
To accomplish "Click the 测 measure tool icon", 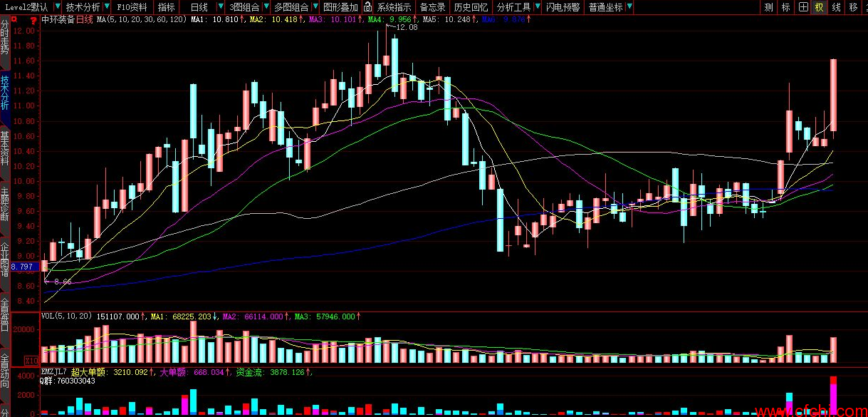I will 768,7.
